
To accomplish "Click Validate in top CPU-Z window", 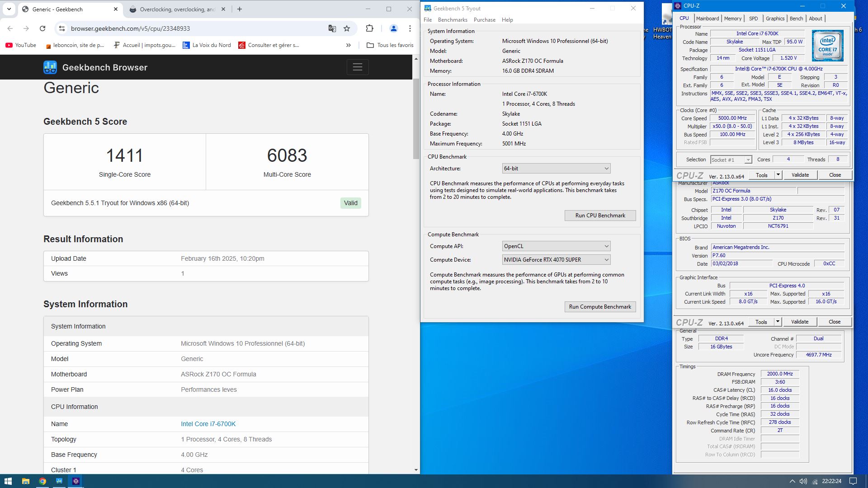I will [800, 175].
